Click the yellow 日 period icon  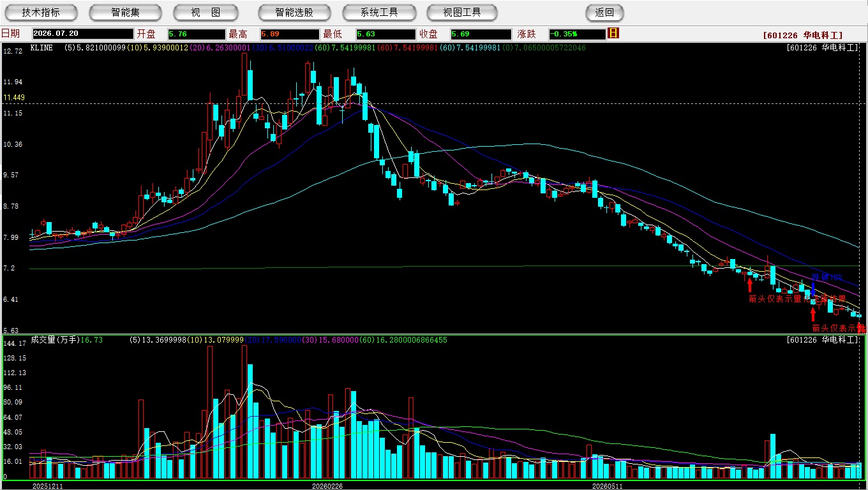(613, 33)
